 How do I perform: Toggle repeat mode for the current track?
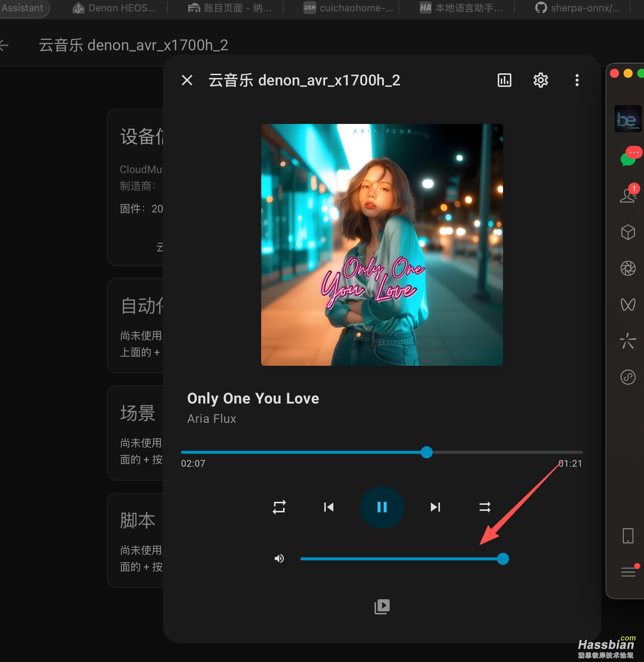pos(279,507)
